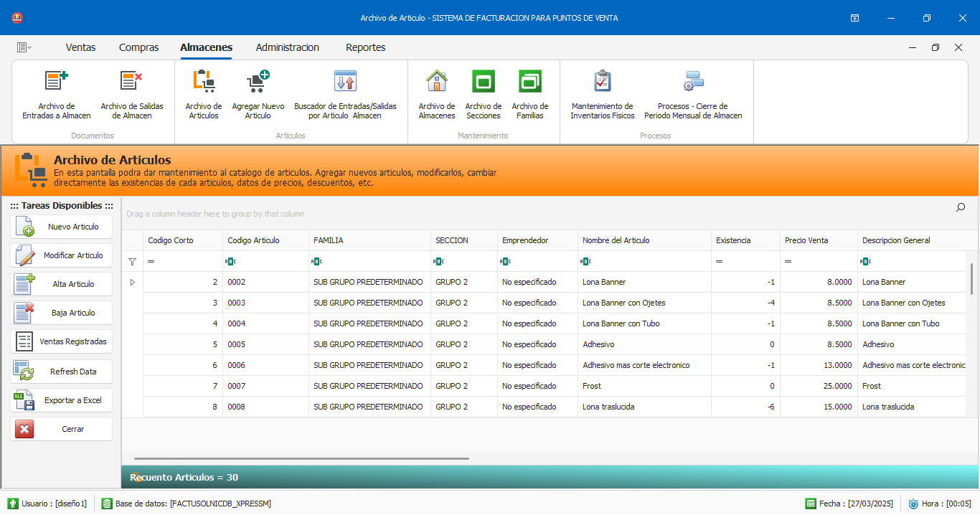Open Codigo Corto filter operator dropdown

[151, 262]
